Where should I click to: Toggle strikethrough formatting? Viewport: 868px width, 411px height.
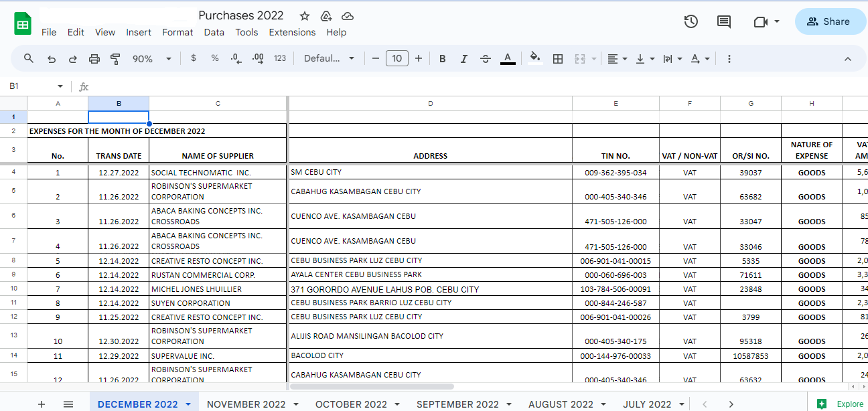[x=486, y=59]
